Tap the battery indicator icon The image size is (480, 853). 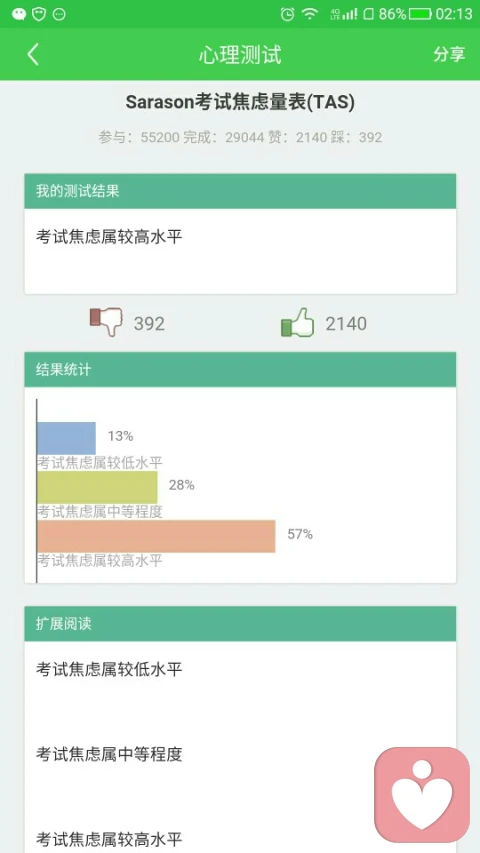tap(420, 14)
